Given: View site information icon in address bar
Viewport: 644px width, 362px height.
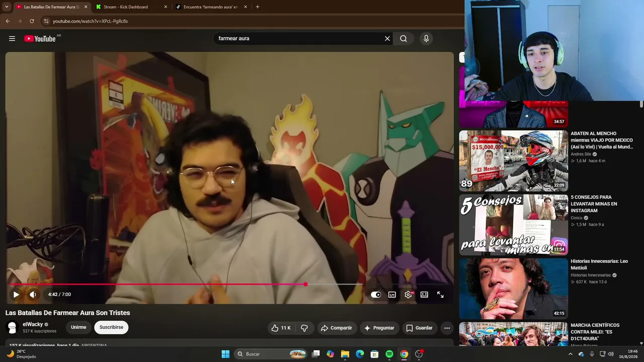Looking at the screenshot, I should 46,21.
